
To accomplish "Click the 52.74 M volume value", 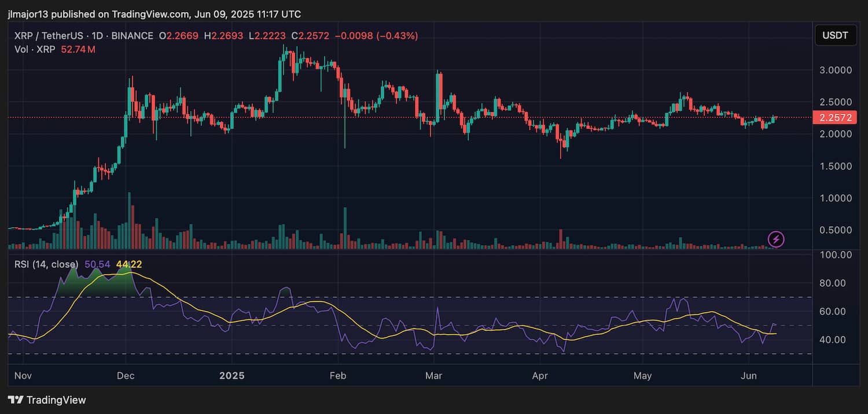I will [78, 50].
